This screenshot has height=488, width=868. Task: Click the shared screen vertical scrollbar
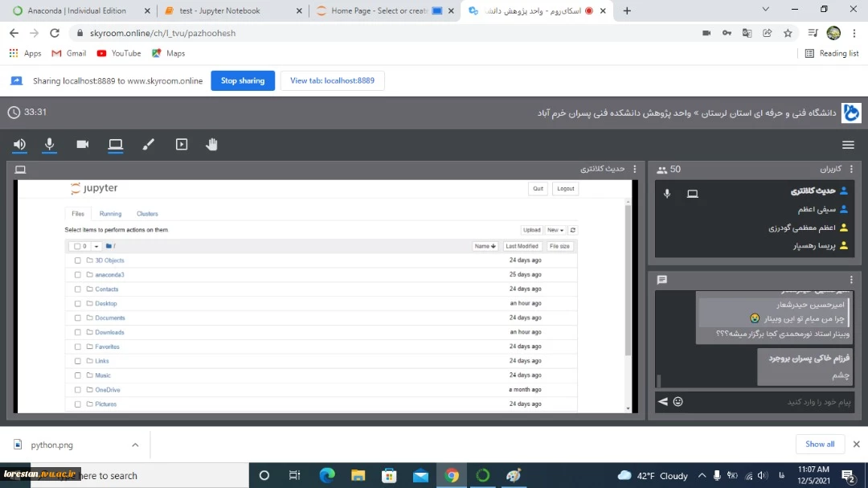coord(628,281)
